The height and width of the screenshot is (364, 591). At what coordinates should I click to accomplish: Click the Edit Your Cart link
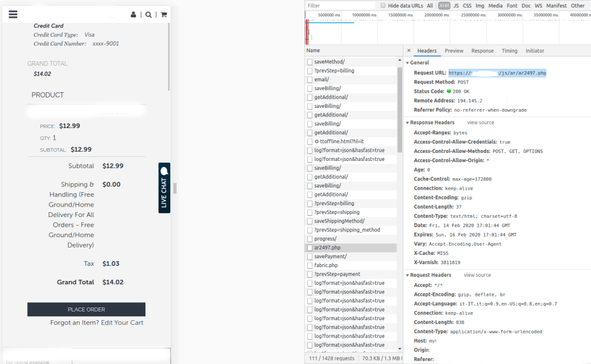click(122, 322)
